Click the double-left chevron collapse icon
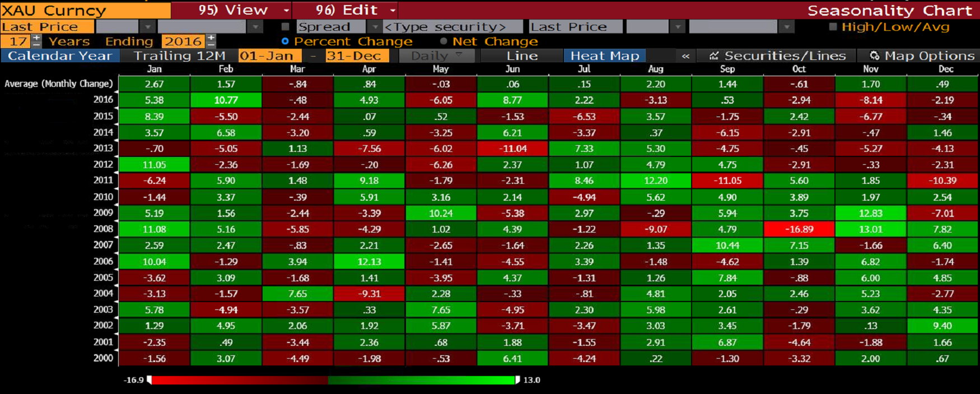Image resolution: width=980 pixels, height=394 pixels. (x=685, y=56)
